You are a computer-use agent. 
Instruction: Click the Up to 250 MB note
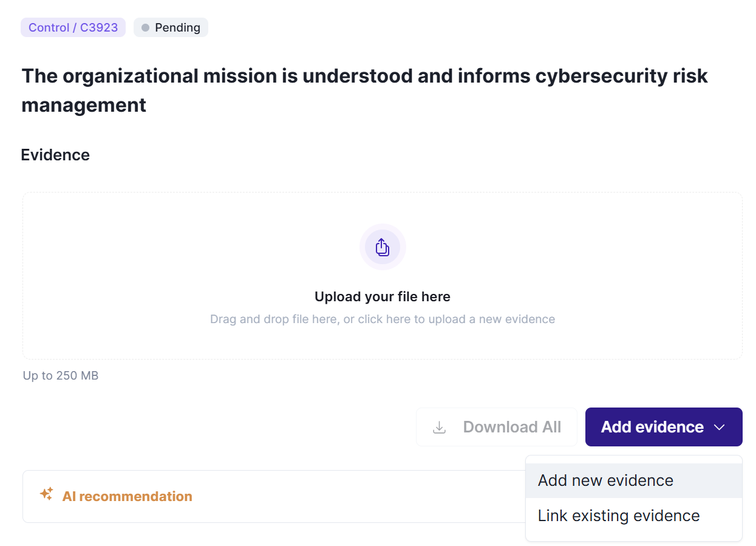click(61, 376)
